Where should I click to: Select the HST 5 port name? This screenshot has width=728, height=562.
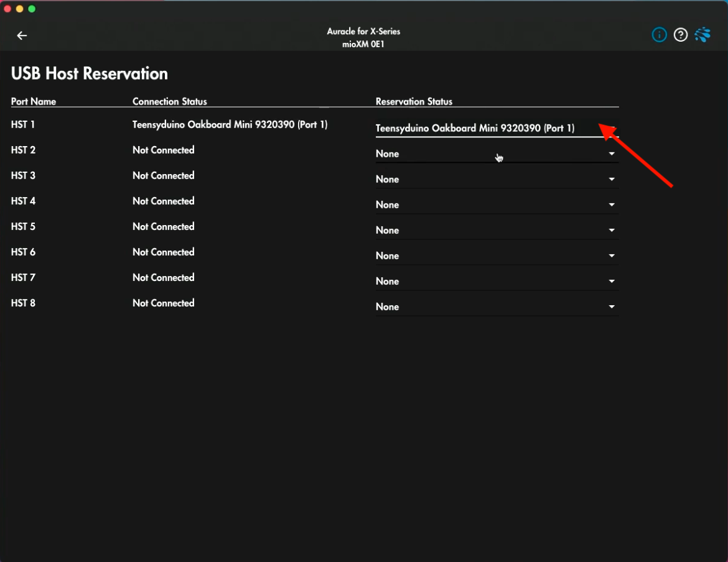point(23,227)
